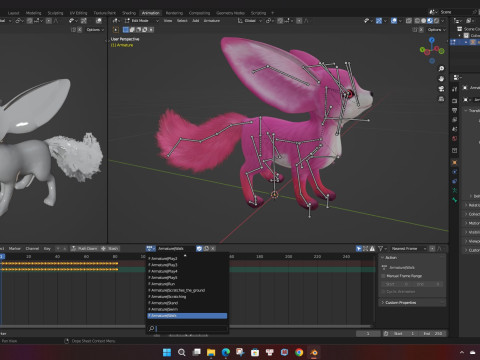The width and height of the screenshot is (480, 360).
Task: Open Google Chrome from the taskbar
Action: [x=299, y=352]
